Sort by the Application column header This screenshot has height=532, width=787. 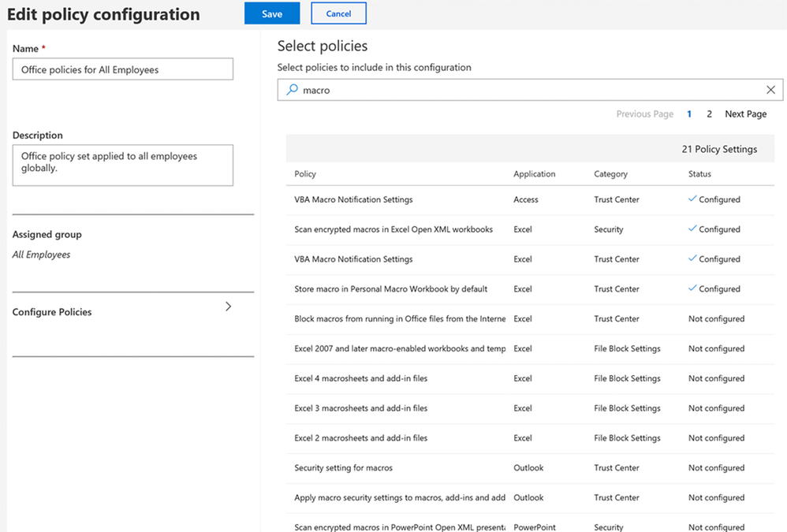pos(534,174)
